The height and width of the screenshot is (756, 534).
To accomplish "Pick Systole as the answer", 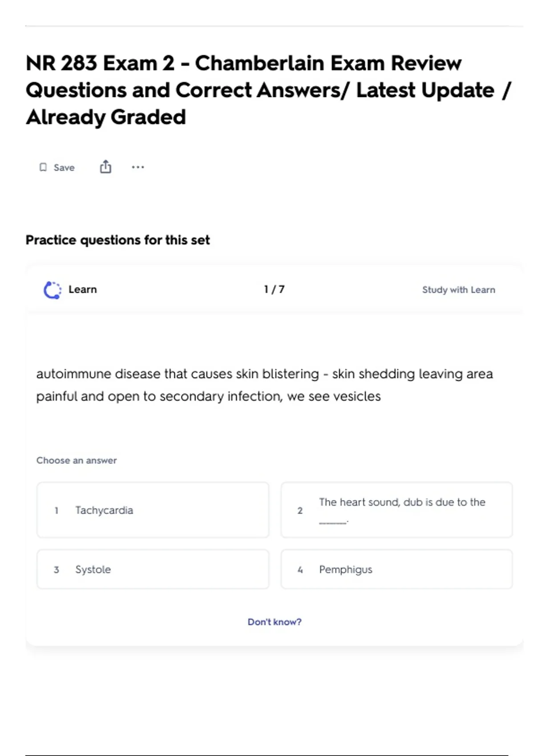I will pos(153,569).
